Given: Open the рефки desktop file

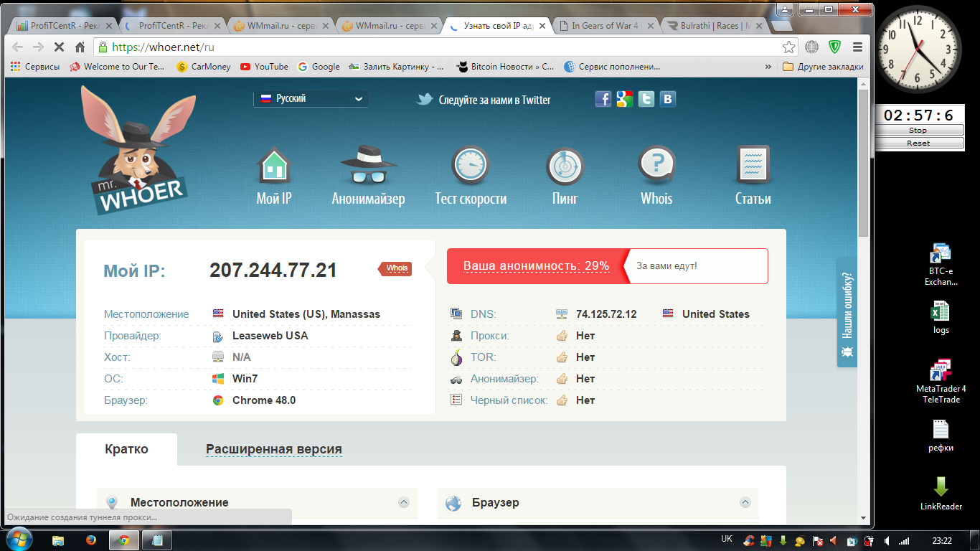Looking at the screenshot, I should [x=941, y=435].
